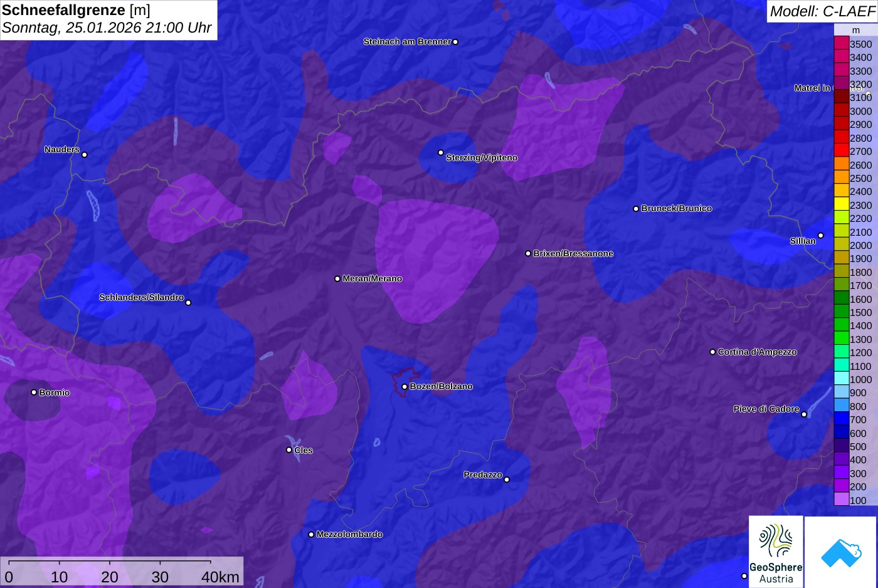878x588 pixels.
Task: Click the date Sonntag, 25.01.2026 21:00 Uhr
Action: click(x=107, y=28)
